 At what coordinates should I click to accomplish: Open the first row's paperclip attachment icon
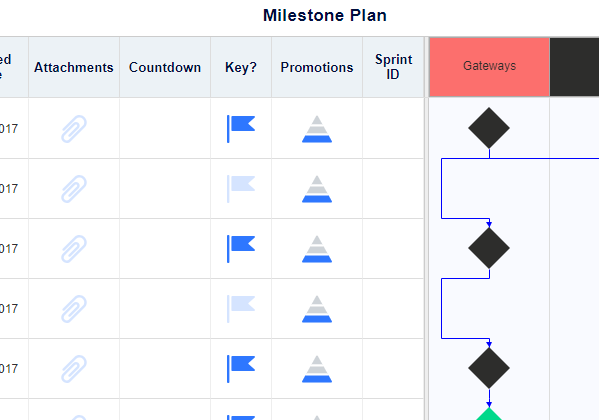tap(74, 129)
